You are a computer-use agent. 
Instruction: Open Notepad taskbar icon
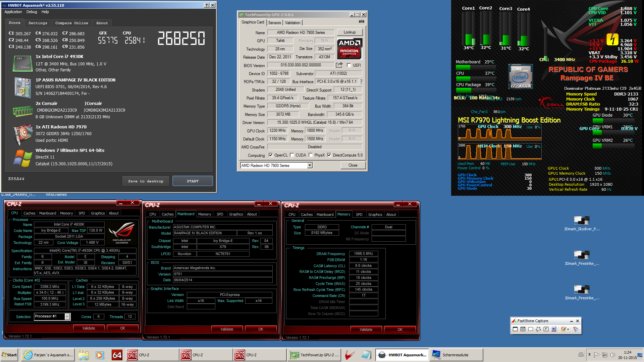(366, 355)
